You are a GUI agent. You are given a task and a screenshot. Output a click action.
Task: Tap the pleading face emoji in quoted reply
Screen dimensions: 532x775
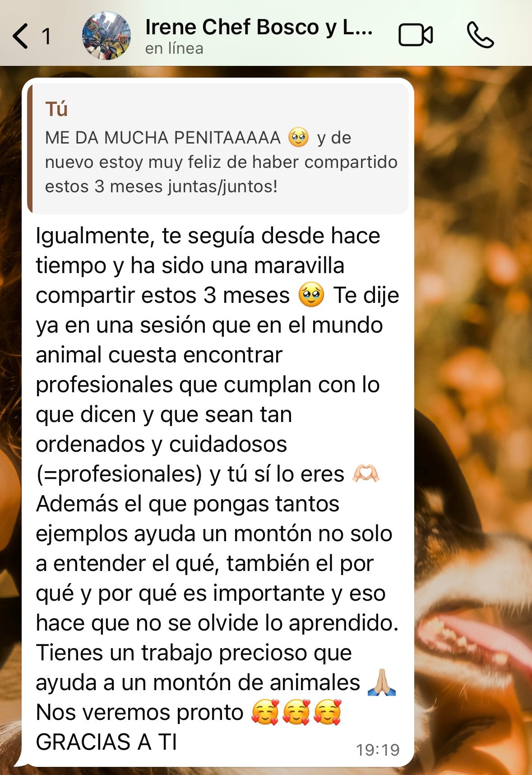point(299,137)
